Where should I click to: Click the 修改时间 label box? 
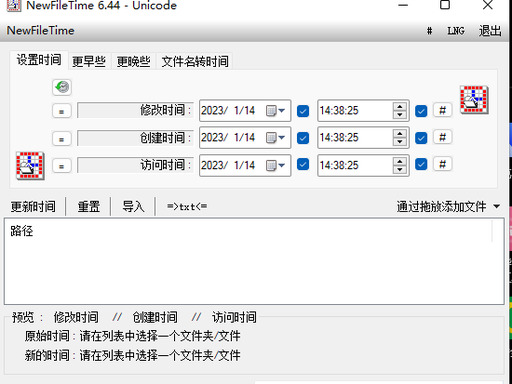(x=135, y=110)
